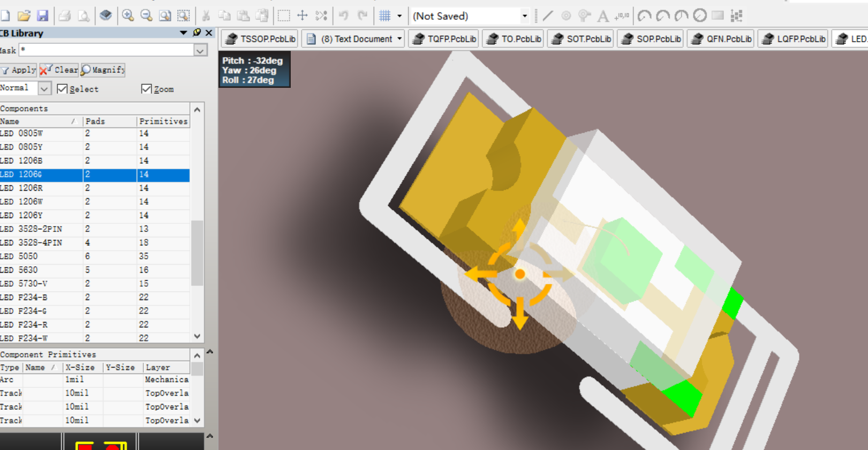The width and height of the screenshot is (868, 450).
Task: Switch to the TQFP.PcbLib tab
Action: (444, 39)
